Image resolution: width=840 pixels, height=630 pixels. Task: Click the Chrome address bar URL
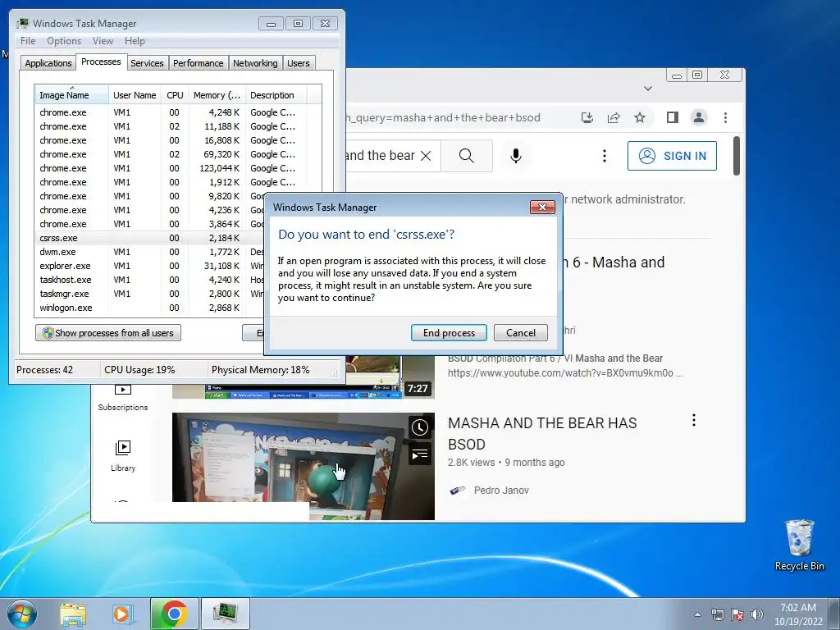[442, 118]
